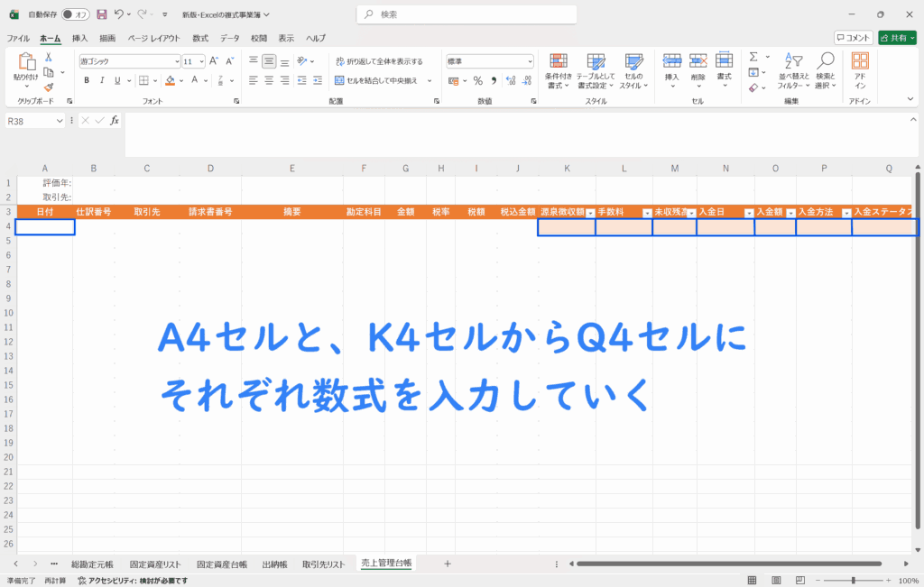Click the Format Painter brush icon
Viewport: 924px width, 587px height.
[x=49, y=87]
